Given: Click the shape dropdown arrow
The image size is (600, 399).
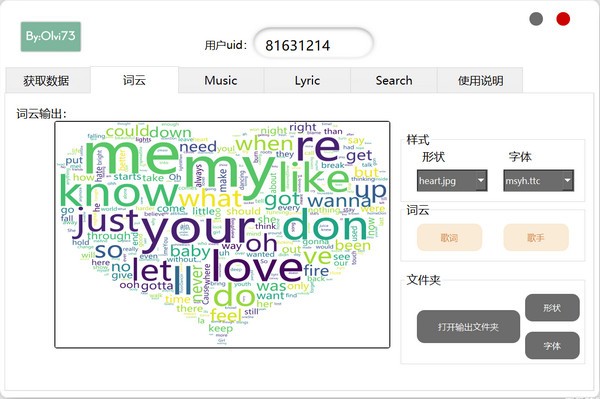Looking at the screenshot, I should pos(481,180).
